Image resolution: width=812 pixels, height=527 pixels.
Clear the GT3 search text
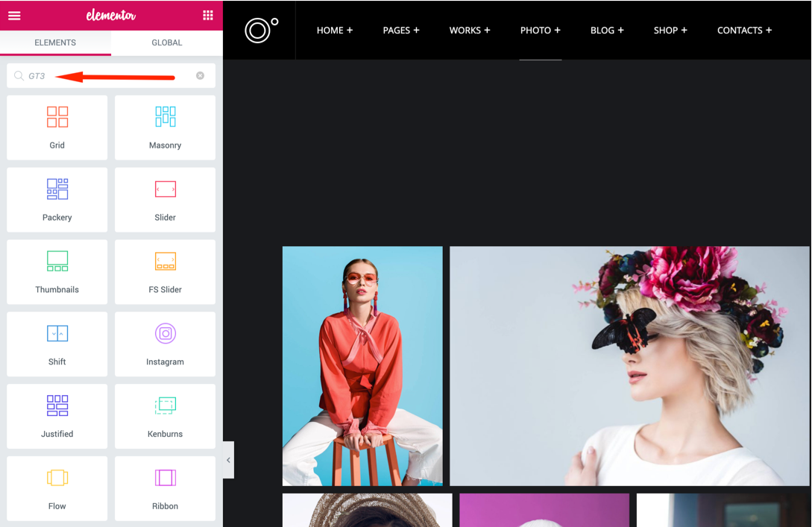pos(200,75)
